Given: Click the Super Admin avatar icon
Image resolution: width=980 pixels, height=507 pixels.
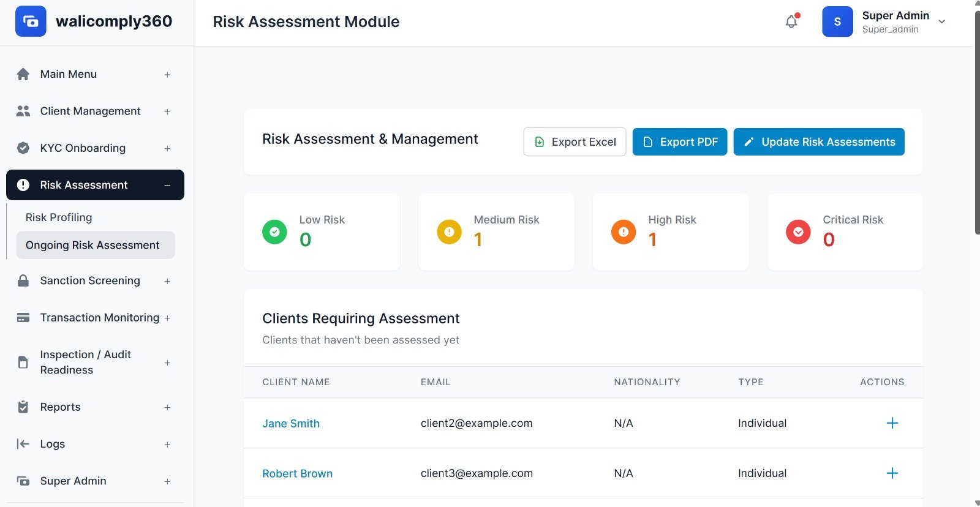Looking at the screenshot, I should coord(837,21).
